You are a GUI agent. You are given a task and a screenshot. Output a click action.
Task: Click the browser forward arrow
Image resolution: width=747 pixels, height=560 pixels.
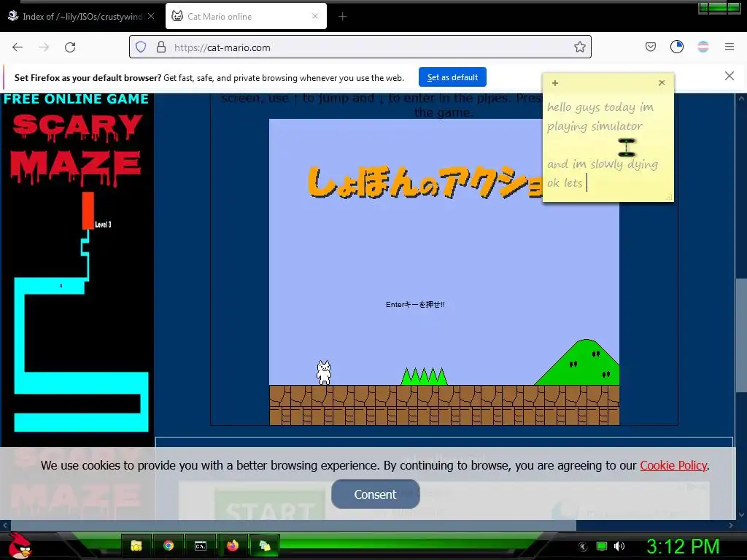pos(44,47)
